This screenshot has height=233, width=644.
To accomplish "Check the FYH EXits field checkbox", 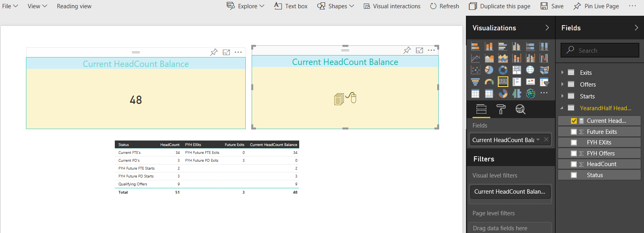I will click(574, 142).
